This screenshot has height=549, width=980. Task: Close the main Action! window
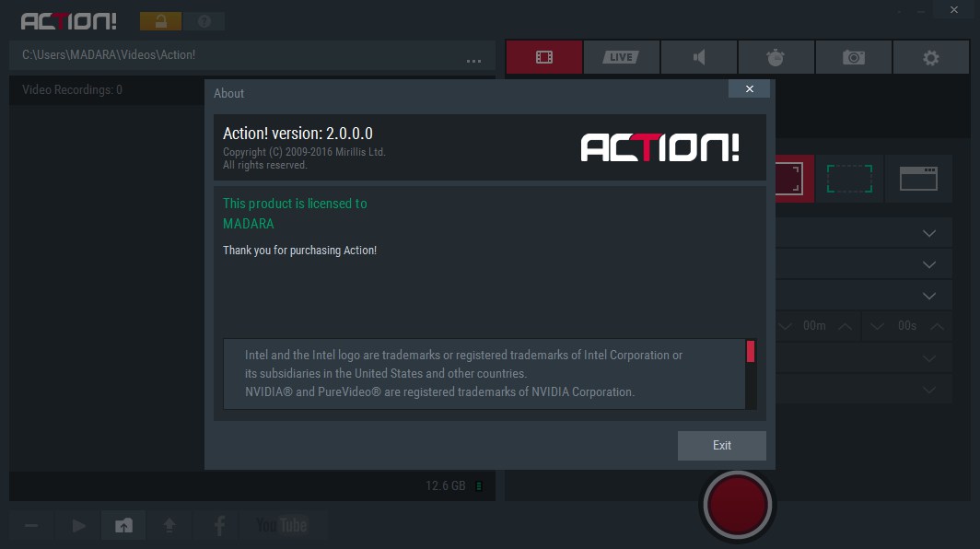tap(954, 9)
